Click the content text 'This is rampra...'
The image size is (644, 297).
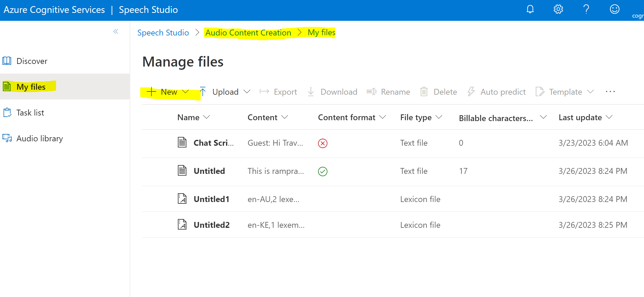coord(276,171)
